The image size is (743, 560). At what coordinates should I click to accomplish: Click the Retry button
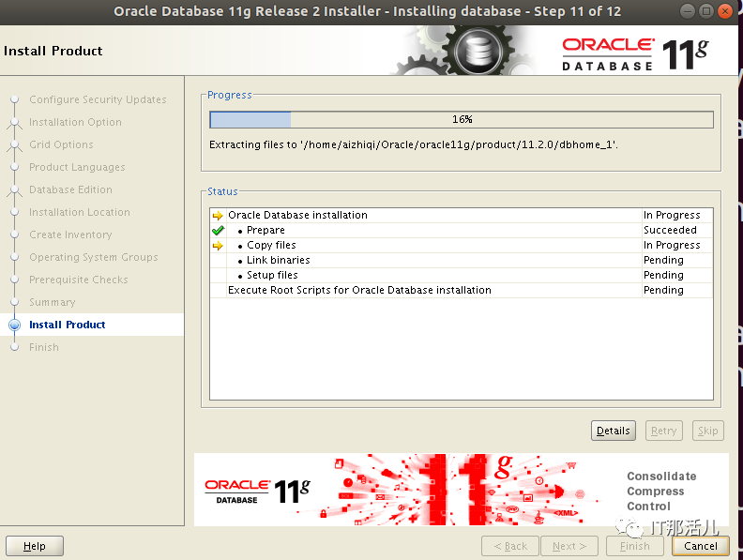point(663,431)
